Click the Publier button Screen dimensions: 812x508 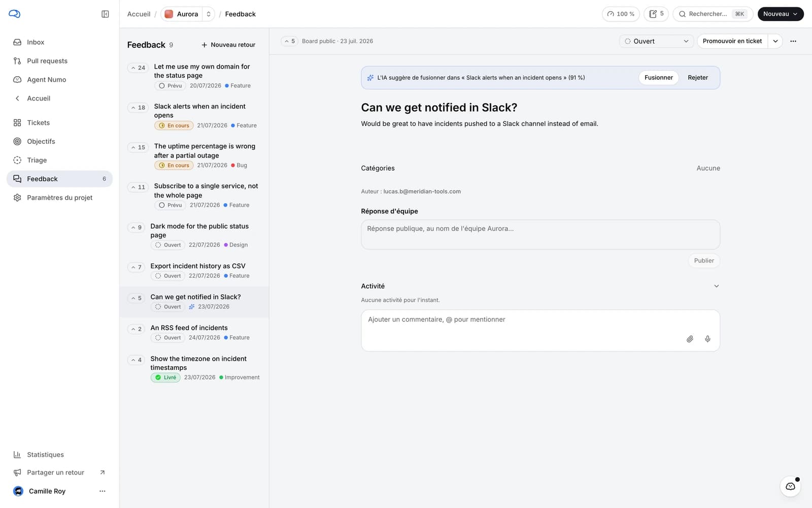pos(704,261)
